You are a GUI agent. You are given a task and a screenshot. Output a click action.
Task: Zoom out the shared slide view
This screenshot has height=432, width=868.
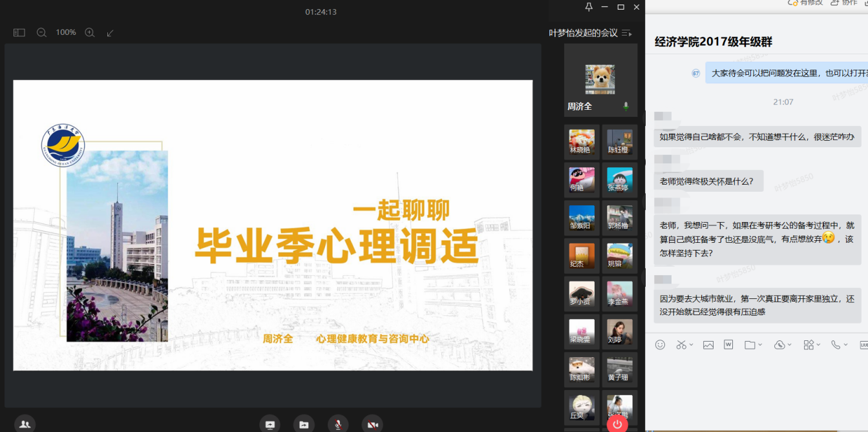point(41,32)
